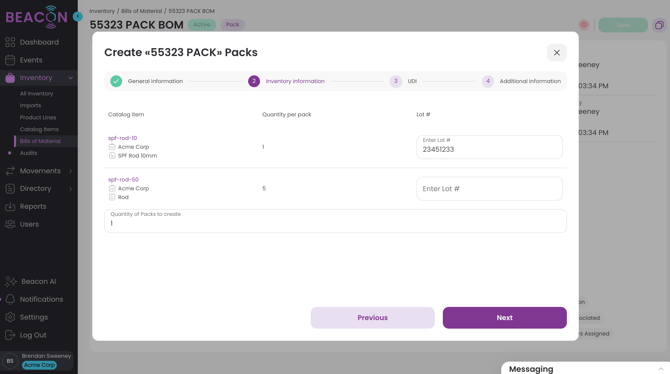This screenshot has height=374, width=670.
Task: Expand the Movements submenu arrow
Action: click(x=71, y=171)
